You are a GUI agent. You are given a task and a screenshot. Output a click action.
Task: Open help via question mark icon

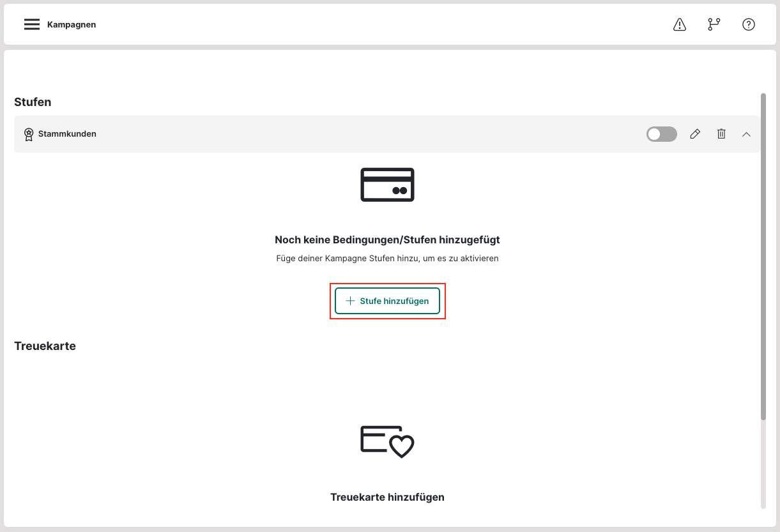click(748, 25)
